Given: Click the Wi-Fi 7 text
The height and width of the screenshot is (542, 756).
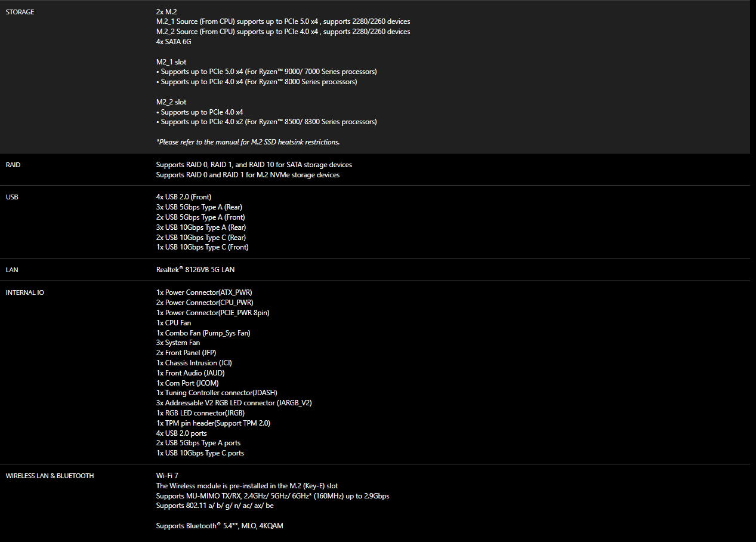Looking at the screenshot, I should pyautogui.click(x=167, y=476).
